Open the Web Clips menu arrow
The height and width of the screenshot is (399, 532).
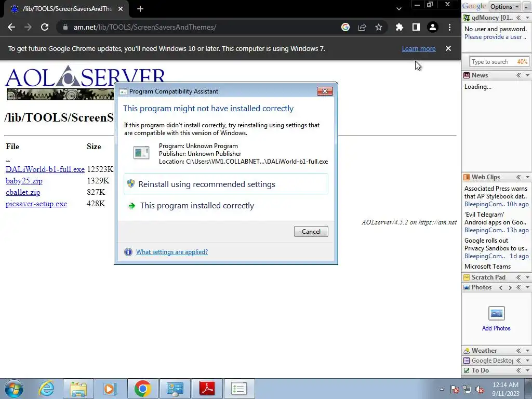(x=528, y=177)
